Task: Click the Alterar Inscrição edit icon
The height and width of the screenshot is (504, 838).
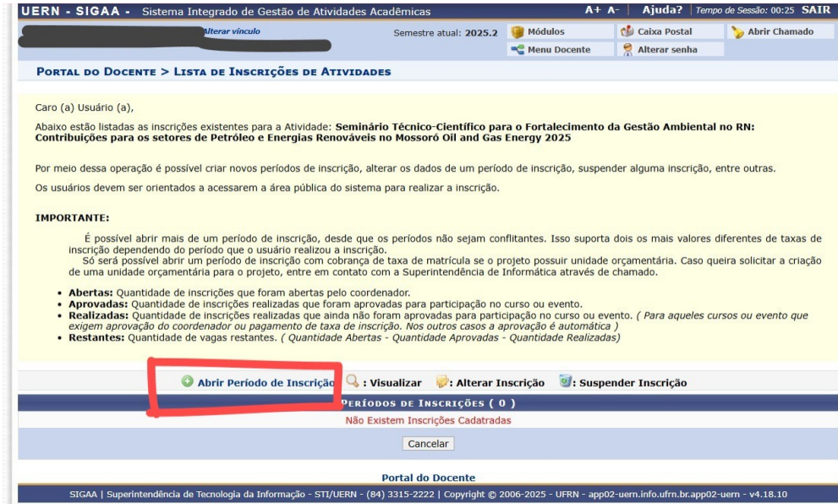Action: pyautogui.click(x=442, y=381)
